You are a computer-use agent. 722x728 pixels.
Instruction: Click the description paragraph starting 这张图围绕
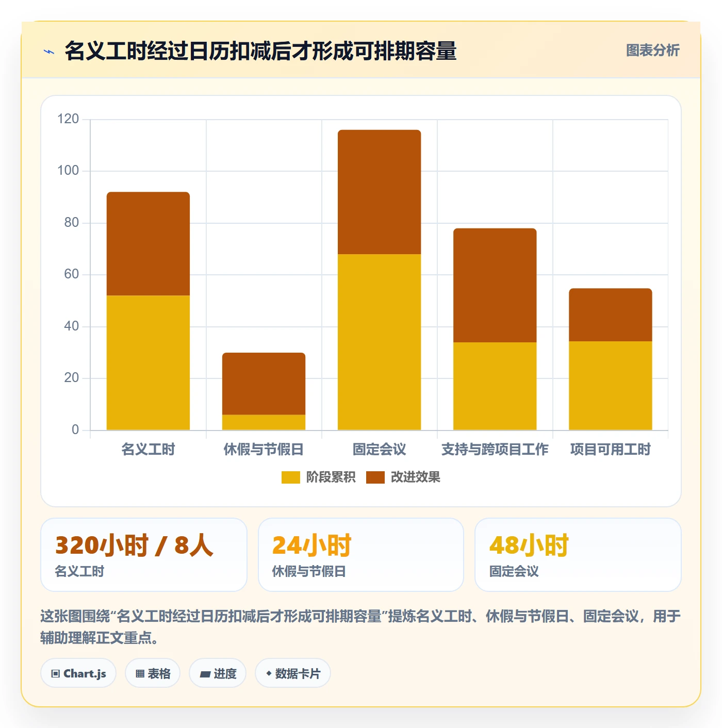[360, 626]
